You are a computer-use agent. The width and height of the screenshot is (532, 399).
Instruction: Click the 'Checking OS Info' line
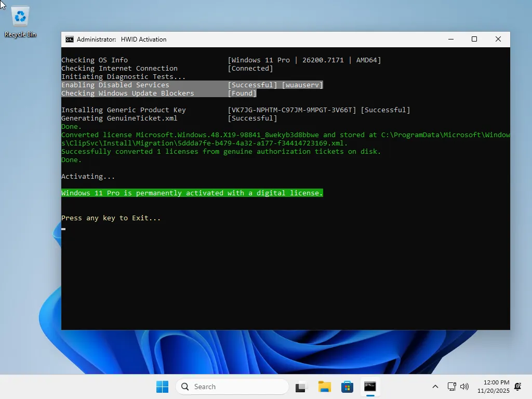[x=95, y=60]
